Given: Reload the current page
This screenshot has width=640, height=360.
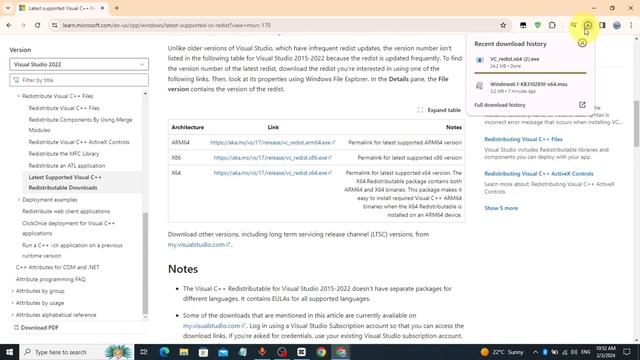Looking at the screenshot, I should (x=38, y=25).
